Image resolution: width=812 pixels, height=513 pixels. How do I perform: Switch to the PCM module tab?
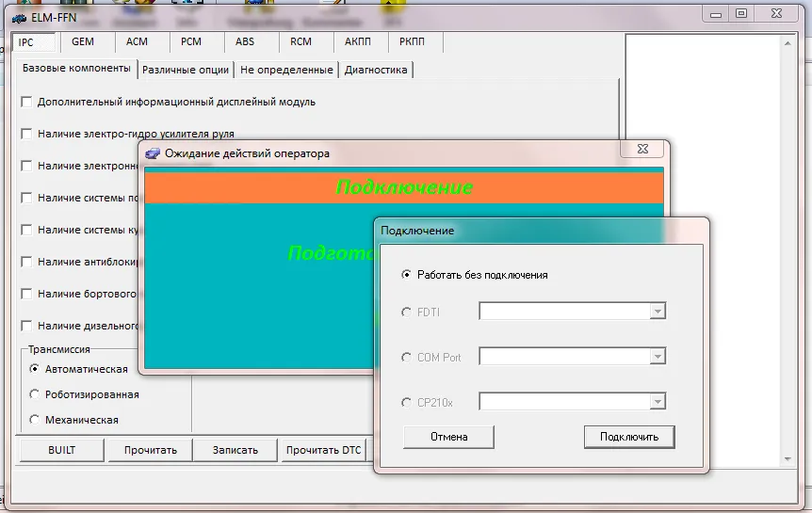click(191, 42)
